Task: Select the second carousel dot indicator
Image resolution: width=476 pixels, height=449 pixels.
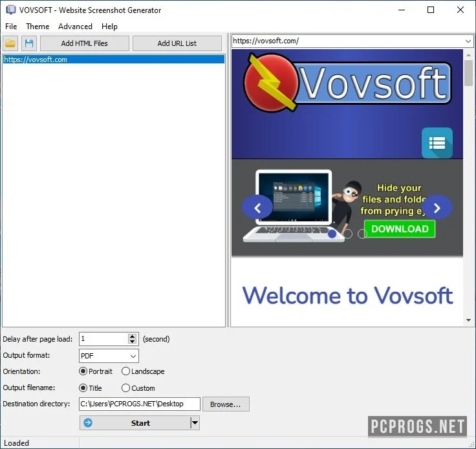Action: click(x=348, y=234)
